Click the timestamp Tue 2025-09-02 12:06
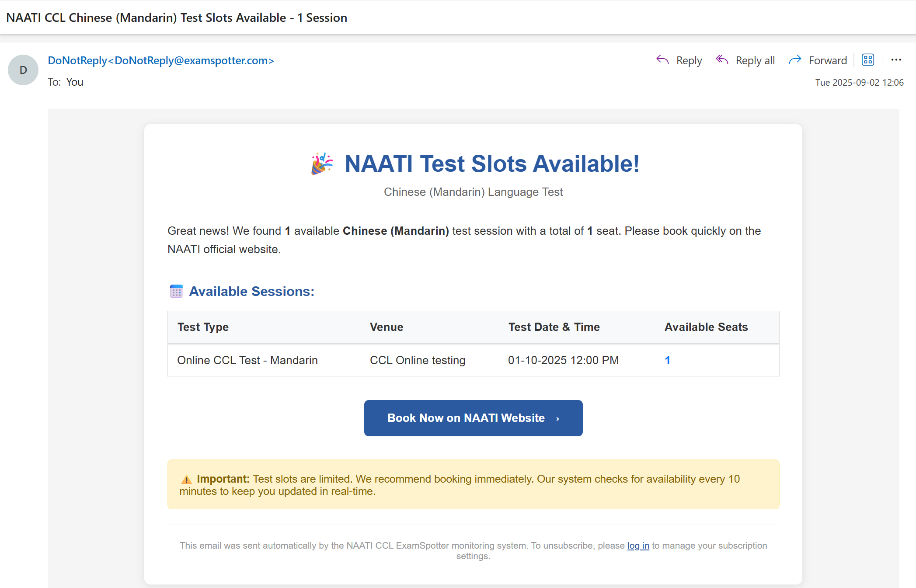 point(859,82)
